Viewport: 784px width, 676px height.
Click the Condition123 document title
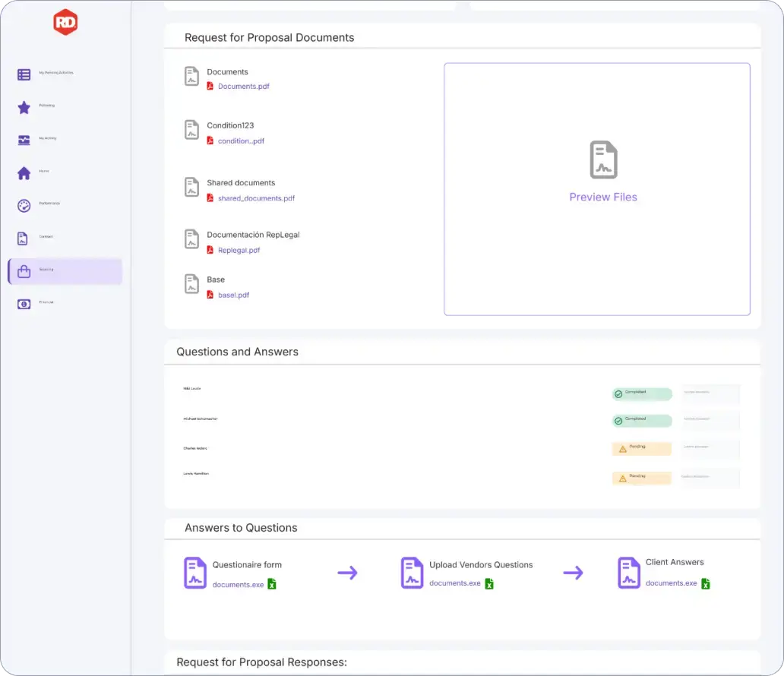[x=230, y=125]
